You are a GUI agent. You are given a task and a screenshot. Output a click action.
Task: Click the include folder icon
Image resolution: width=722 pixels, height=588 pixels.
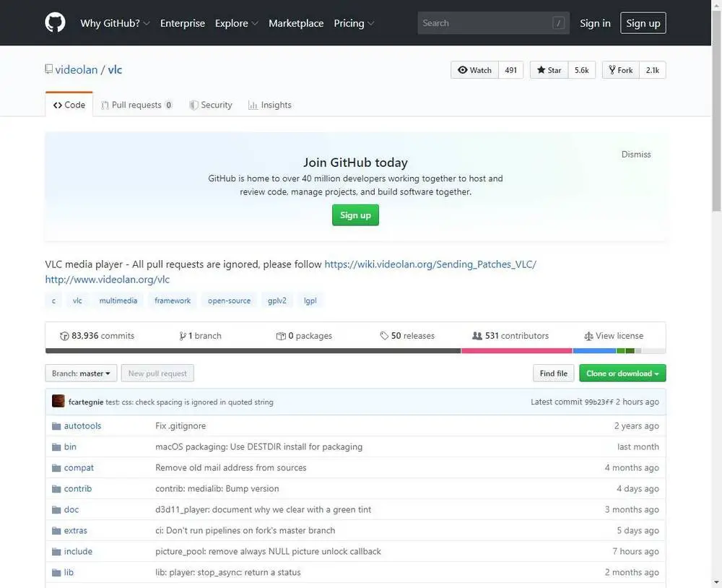tap(56, 552)
